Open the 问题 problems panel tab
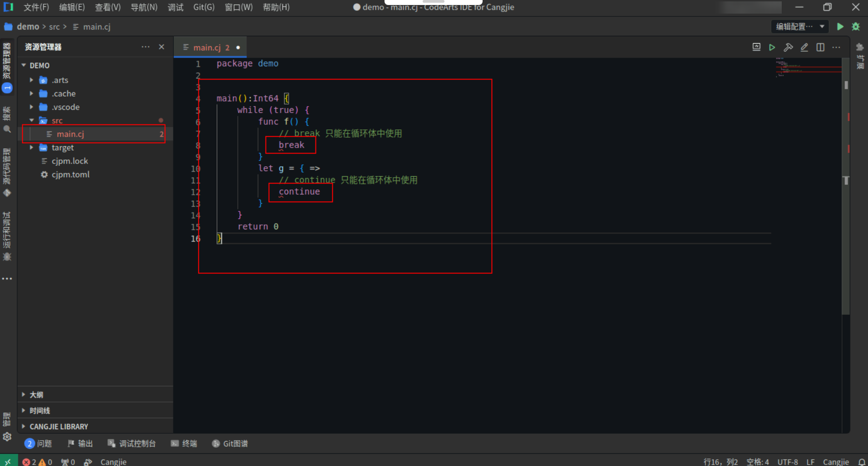The image size is (868, 466). click(39, 443)
